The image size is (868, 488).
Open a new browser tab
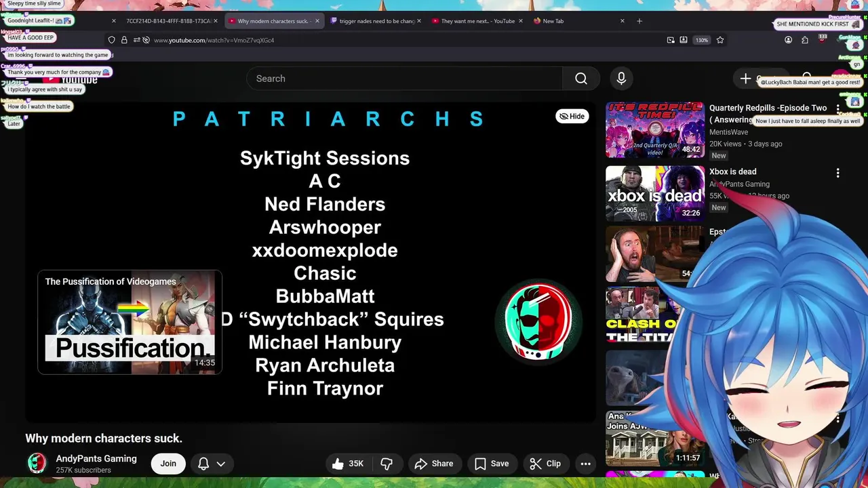(x=639, y=21)
